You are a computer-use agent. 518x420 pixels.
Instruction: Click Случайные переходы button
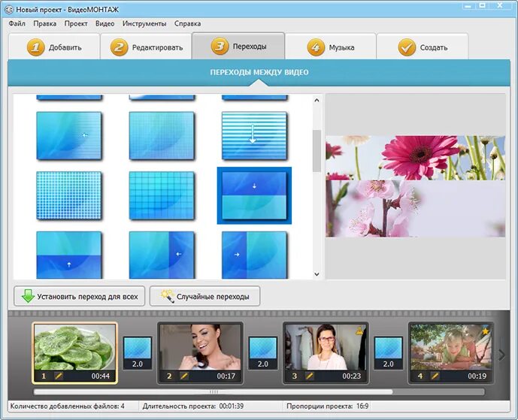(204, 297)
